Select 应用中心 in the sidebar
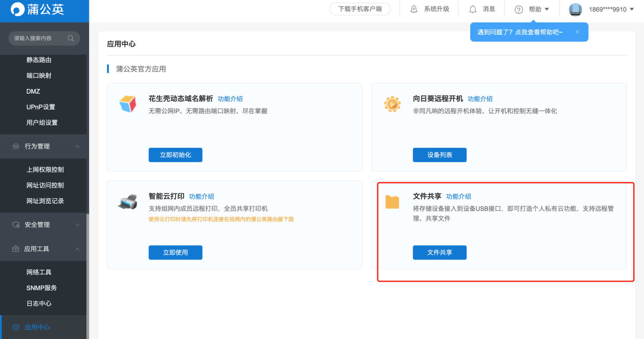The width and height of the screenshot is (644, 339). [37, 327]
